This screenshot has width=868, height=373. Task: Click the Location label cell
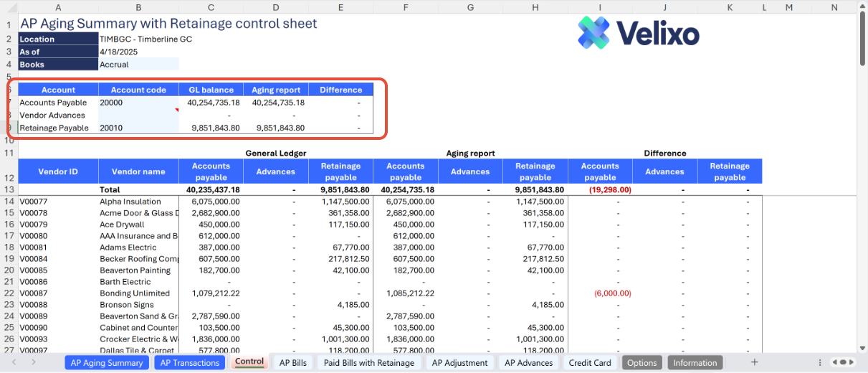click(x=58, y=39)
